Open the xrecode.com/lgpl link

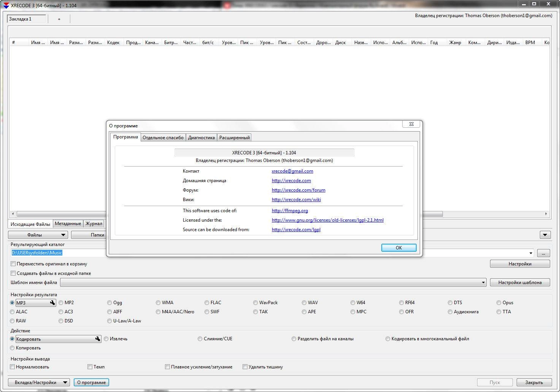(296, 230)
